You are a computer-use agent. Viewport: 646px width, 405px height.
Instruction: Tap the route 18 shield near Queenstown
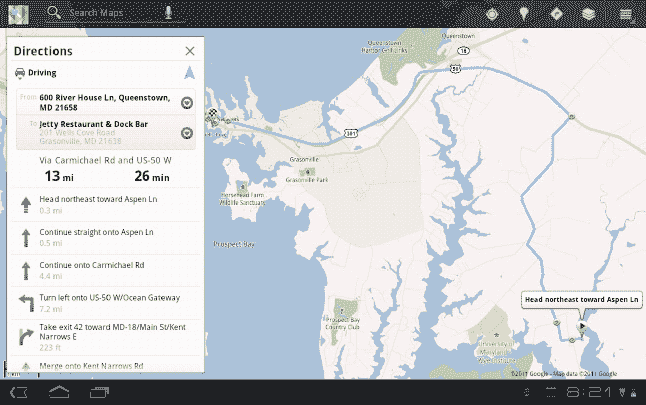point(464,51)
